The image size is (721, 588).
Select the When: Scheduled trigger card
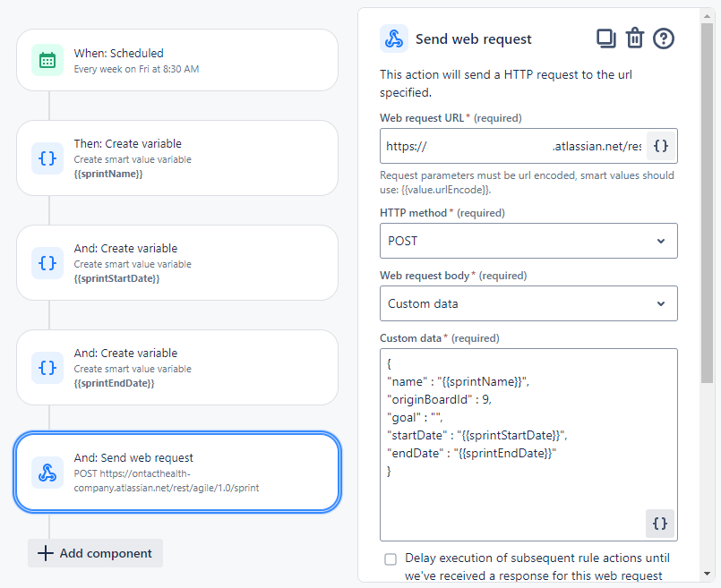tap(177, 60)
